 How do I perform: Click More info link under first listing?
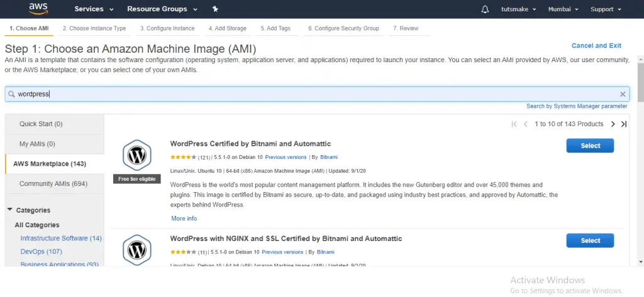tap(184, 219)
